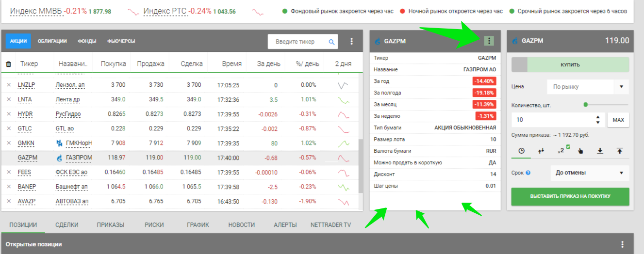Image resolution: width=644 pixels, height=254 pixels.
Task: Click the MAX quantity button
Action: point(618,120)
